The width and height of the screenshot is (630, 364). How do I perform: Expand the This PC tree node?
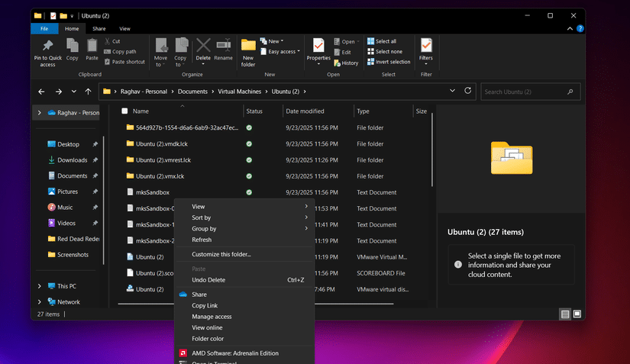pos(40,286)
